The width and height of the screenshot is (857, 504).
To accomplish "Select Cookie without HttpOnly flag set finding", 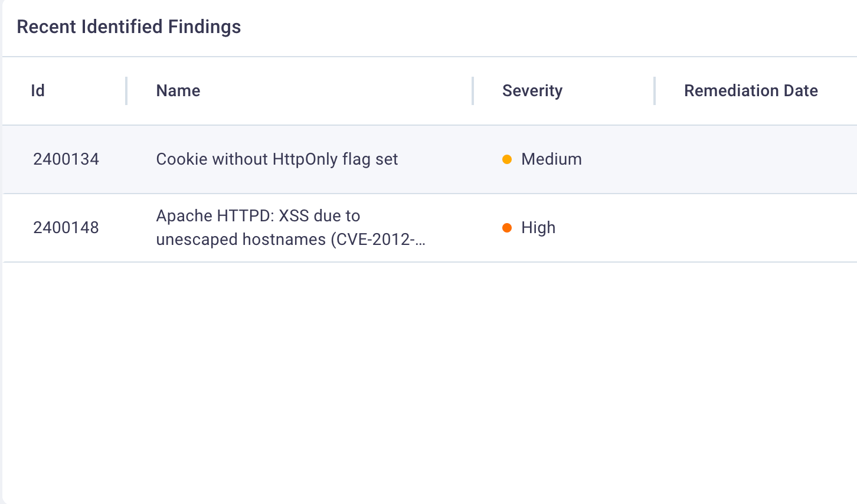I will [x=277, y=159].
